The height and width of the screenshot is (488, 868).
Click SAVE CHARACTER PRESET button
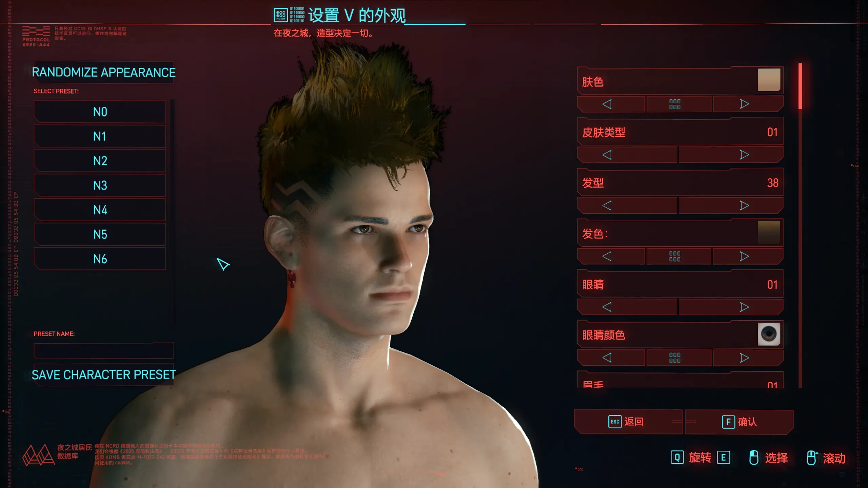coord(104,374)
